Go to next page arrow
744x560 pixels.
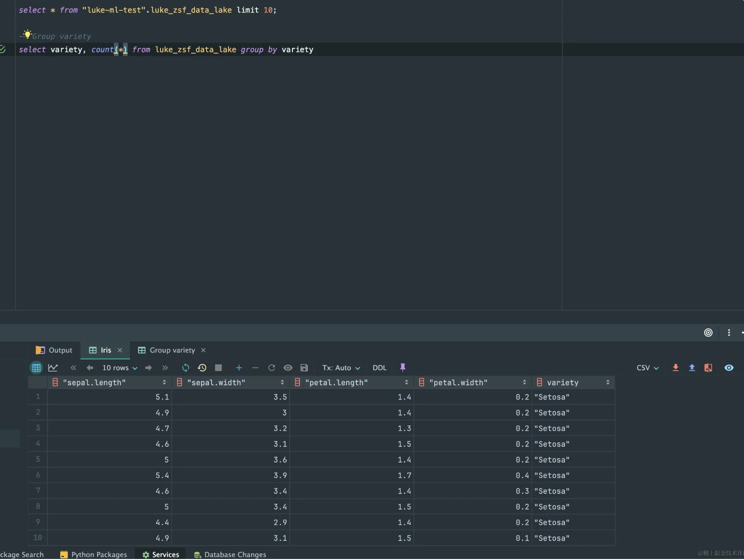click(148, 368)
